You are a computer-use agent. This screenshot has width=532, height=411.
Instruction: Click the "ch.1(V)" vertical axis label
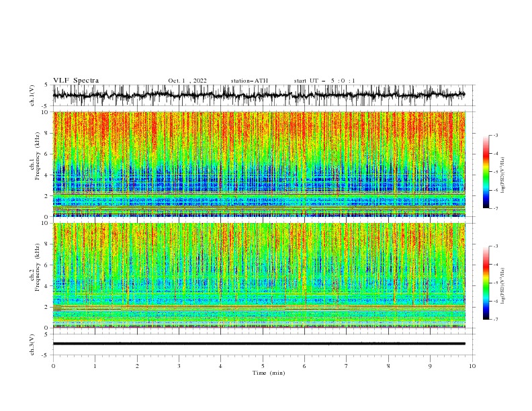click(32, 95)
